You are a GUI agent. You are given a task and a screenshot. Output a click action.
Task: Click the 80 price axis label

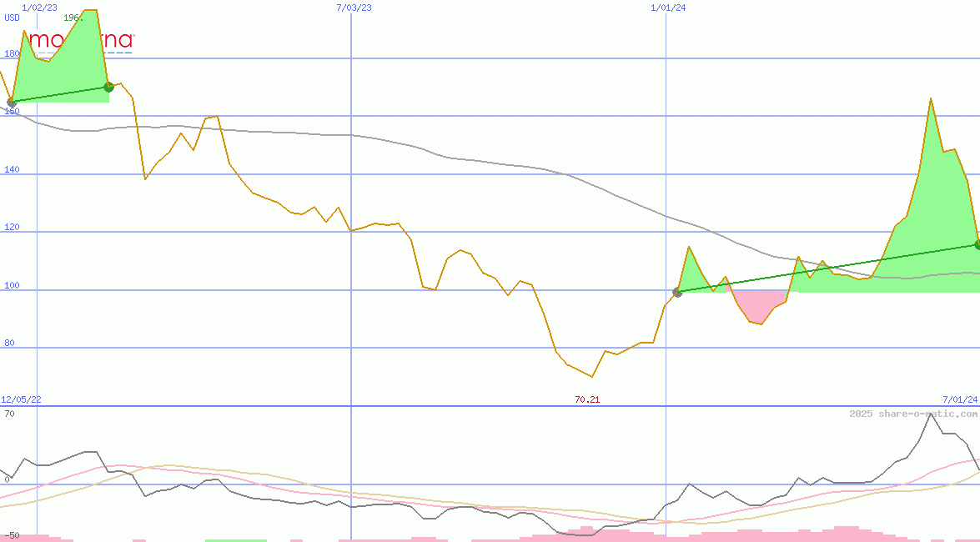(x=10, y=344)
